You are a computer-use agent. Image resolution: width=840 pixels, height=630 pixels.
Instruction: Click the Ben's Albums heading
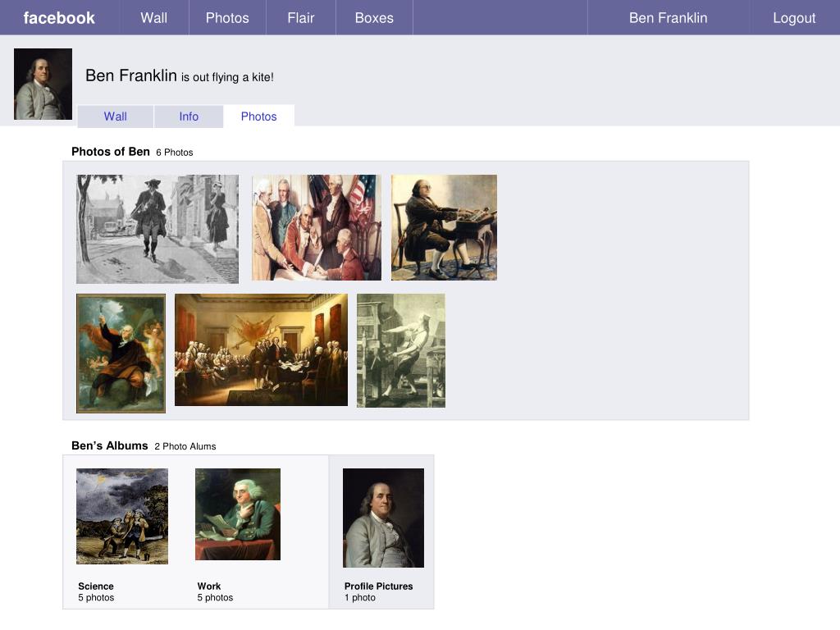pos(109,445)
